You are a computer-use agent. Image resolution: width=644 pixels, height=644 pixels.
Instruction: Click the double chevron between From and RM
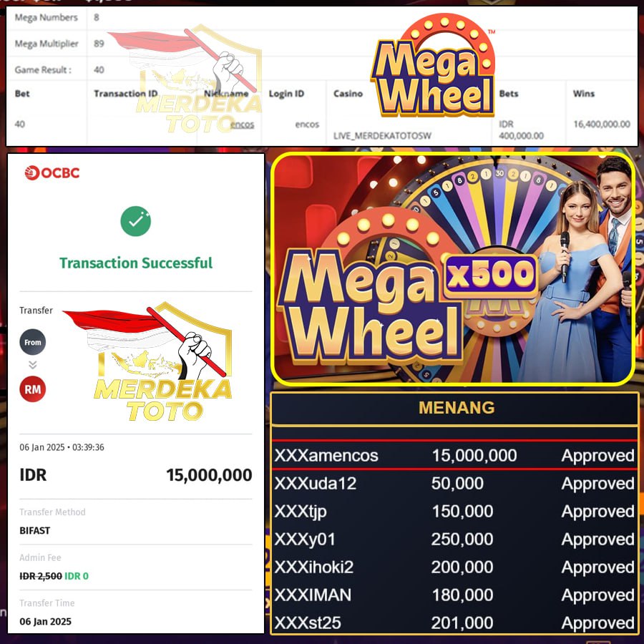[32, 365]
